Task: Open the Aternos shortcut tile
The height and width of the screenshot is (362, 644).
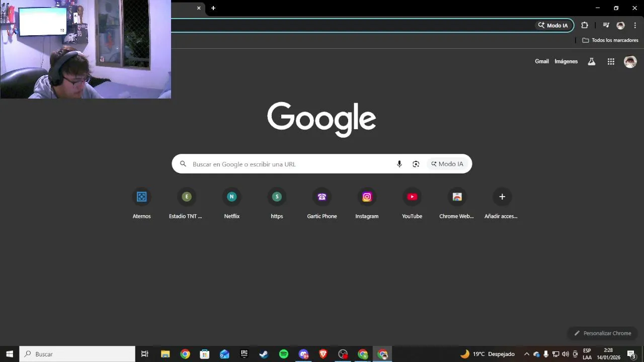Action: 141,204
